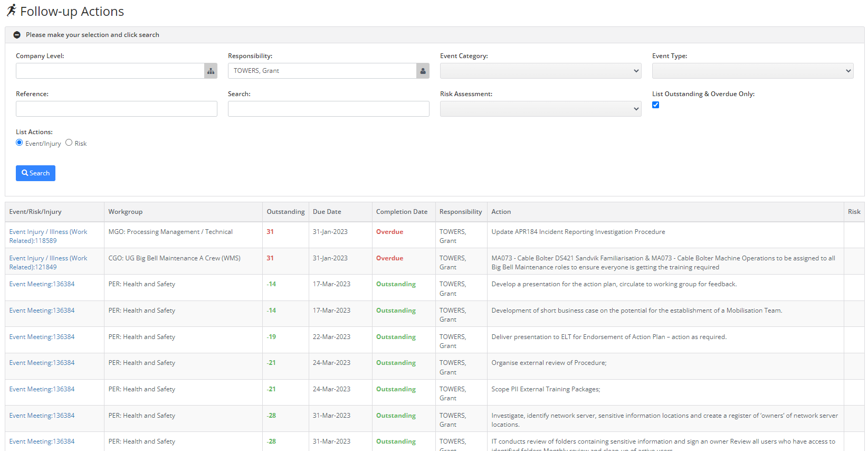The image size is (868, 451).
Task: Open Event Meeting:136384 link for Scope PII Training
Action: tap(42, 389)
